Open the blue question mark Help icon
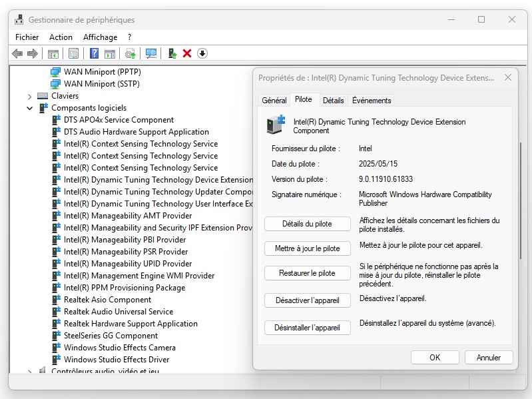The image size is (532, 399). [x=95, y=53]
